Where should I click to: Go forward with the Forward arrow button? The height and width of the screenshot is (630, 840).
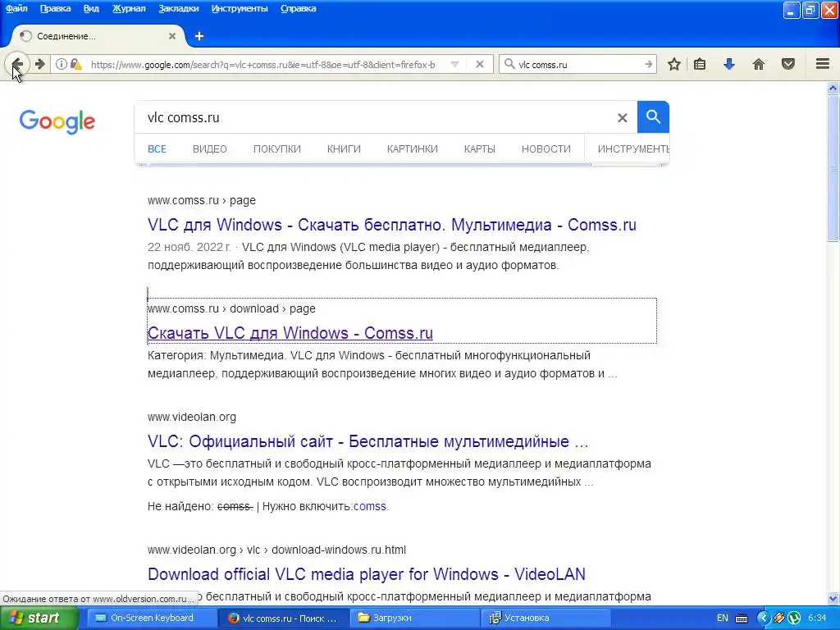39,64
